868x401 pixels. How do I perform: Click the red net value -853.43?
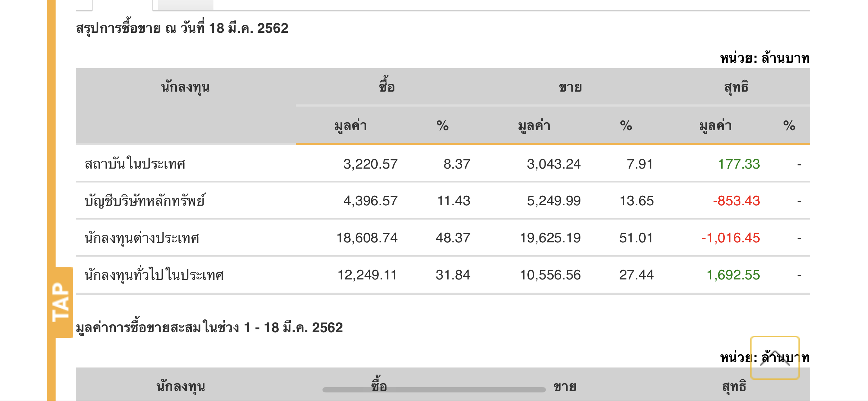[x=736, y=201]
